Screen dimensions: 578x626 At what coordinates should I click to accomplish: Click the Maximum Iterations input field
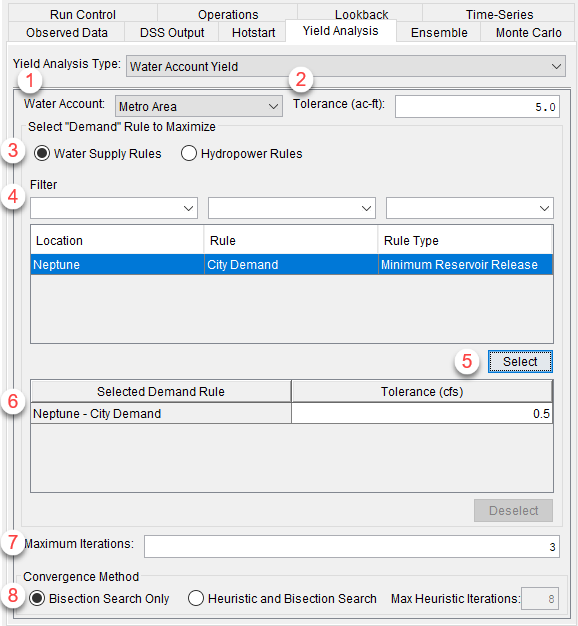tap(352, 547)
